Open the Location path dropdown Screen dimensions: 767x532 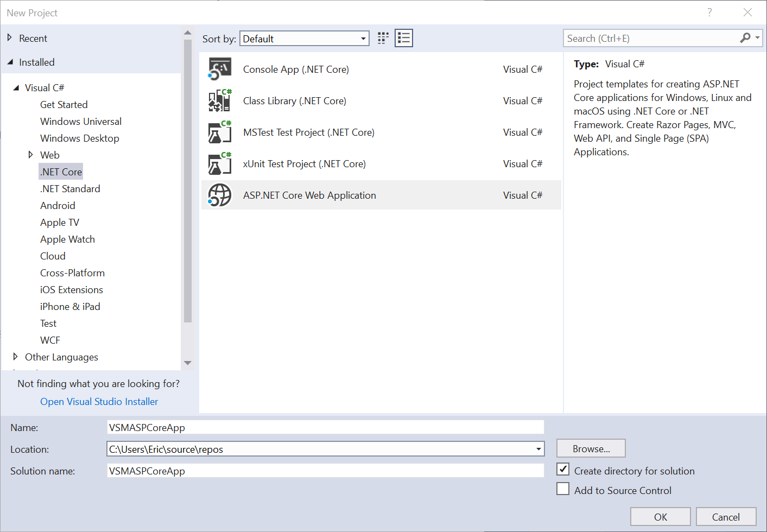click(538, 449)
